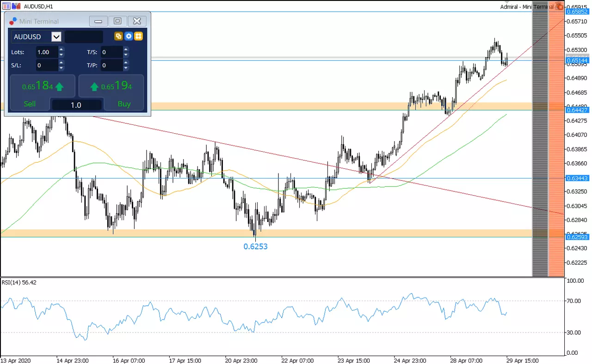Click the 0.65144 price level tag
Viewport: 592px width, 364px height.
577,61
